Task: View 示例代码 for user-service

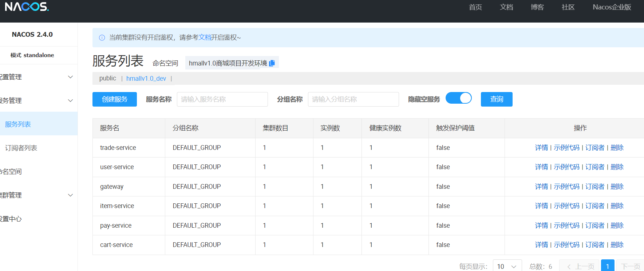Action: [x=566, y=167]
